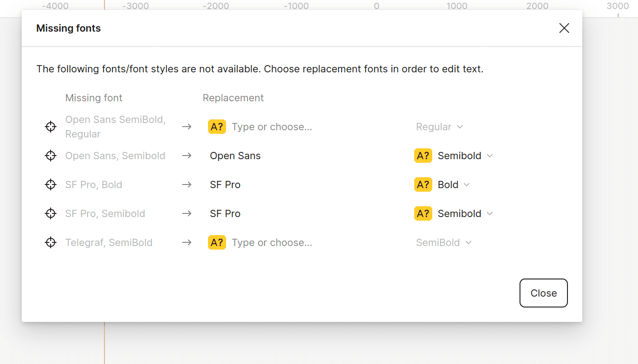Click A? badge next to Semibold for Open Sans
This screenshot has height=364, width=638.
[423, 156]
